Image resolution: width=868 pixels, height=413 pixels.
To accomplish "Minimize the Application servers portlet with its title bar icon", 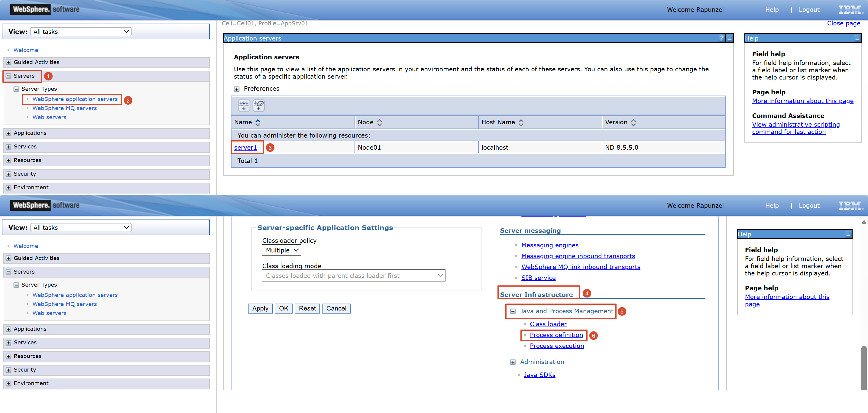I will click(729, 38).
